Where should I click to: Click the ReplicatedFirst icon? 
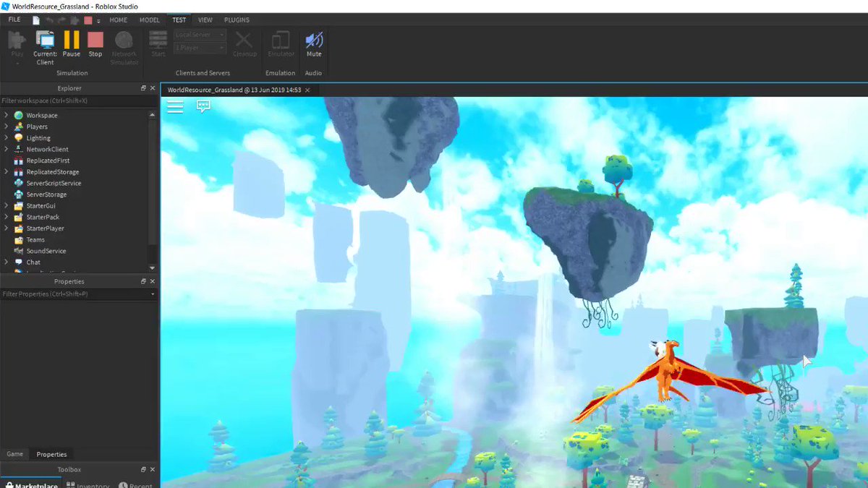tap(19, 160)
